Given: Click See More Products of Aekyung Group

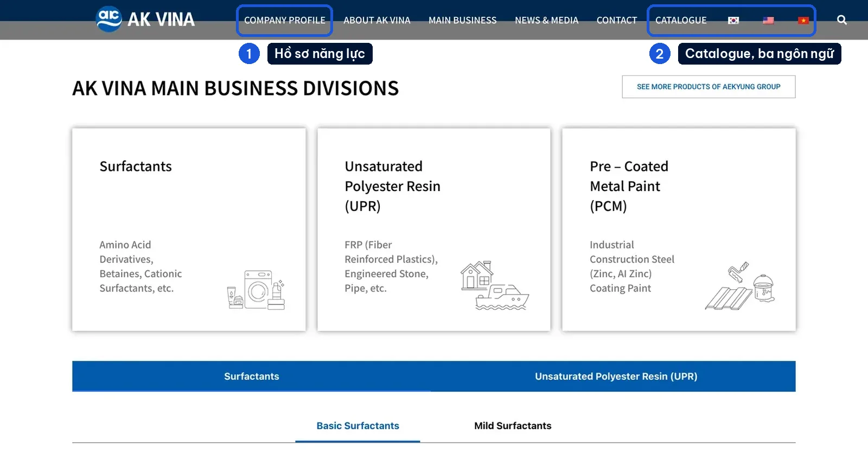Looking at the screenshot, I should coord(709,87).
